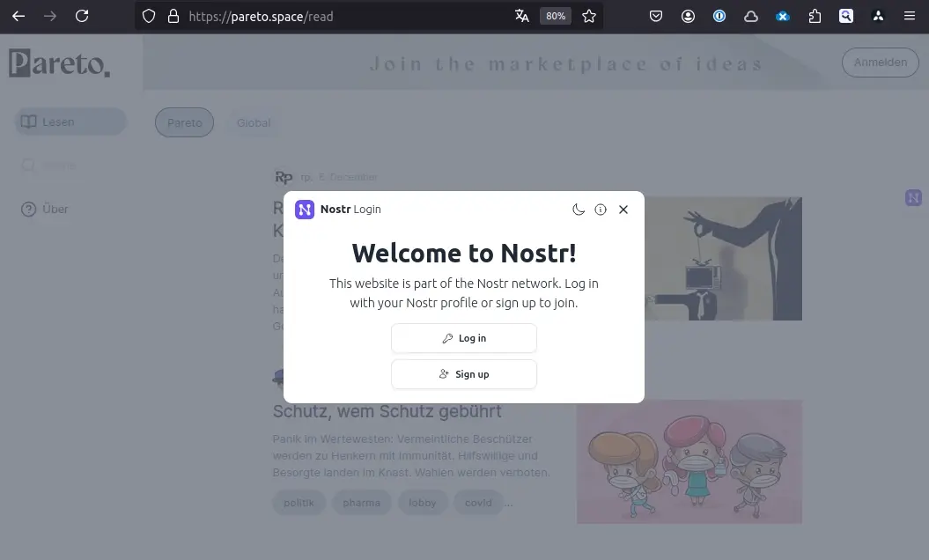Click the padlock site security icon
929x560 pixels.
pyautogui.click(x=173, y=16)
